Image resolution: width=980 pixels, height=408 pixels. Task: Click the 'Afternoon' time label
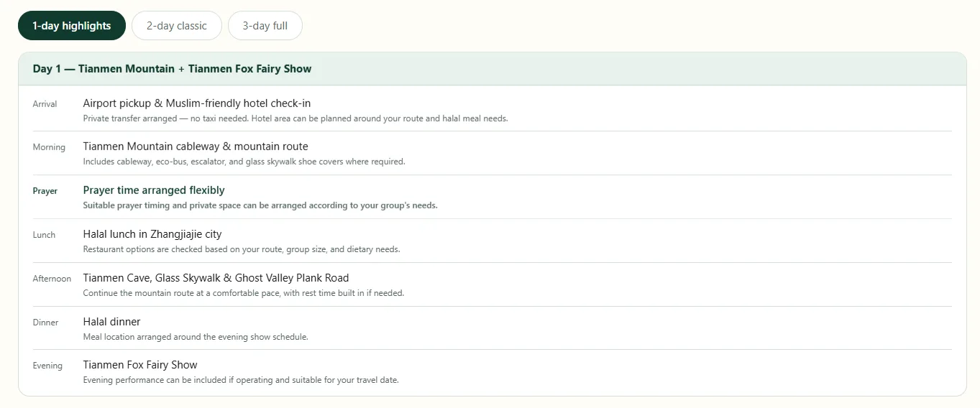(x=52, y=279)
